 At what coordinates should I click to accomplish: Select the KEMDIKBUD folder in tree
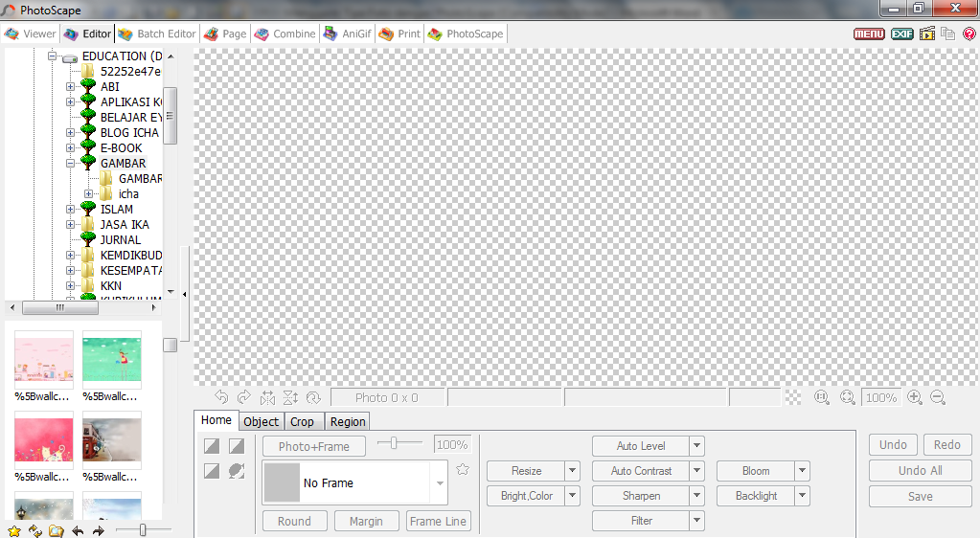pyautogui.click(x=131, y=255)
